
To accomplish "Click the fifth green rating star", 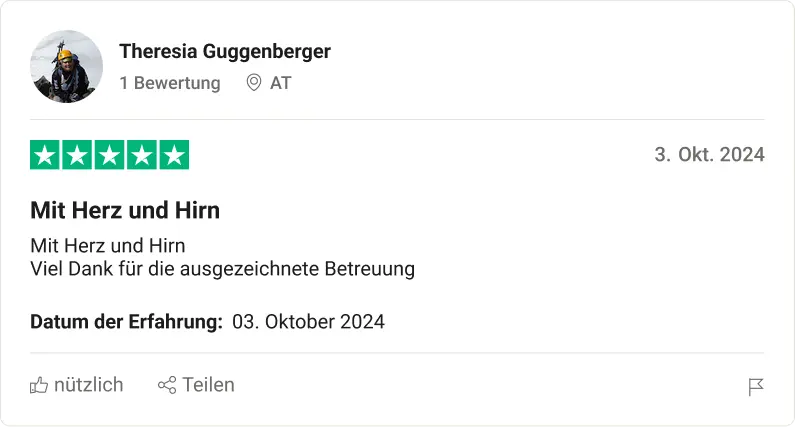I will pyautogui.click(x=174, y=155).
